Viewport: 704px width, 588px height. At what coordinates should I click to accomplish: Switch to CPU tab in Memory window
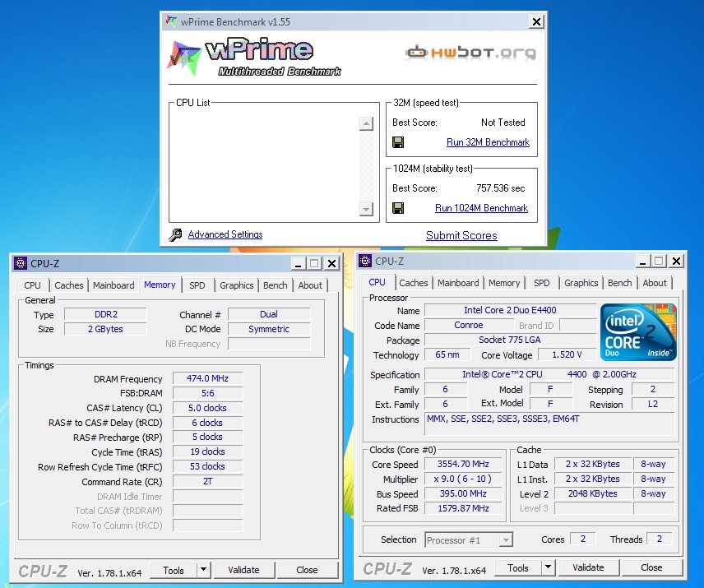[32, 285]
